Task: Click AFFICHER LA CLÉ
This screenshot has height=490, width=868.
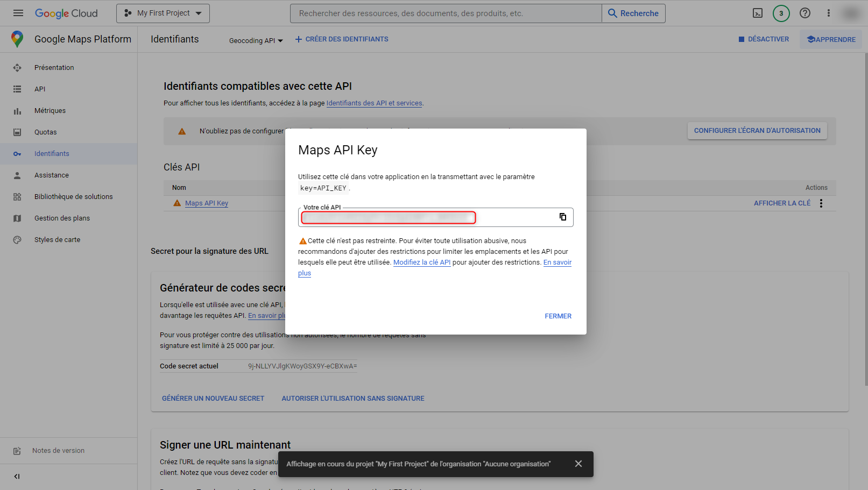Action: point(782,203)
